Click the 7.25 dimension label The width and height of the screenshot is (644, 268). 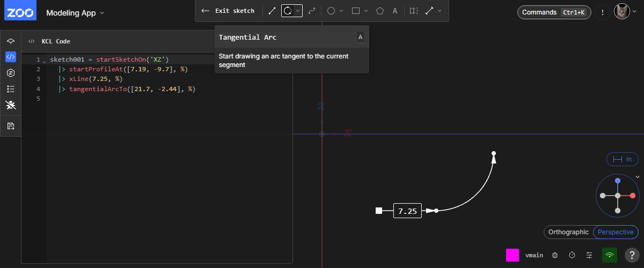407,211
